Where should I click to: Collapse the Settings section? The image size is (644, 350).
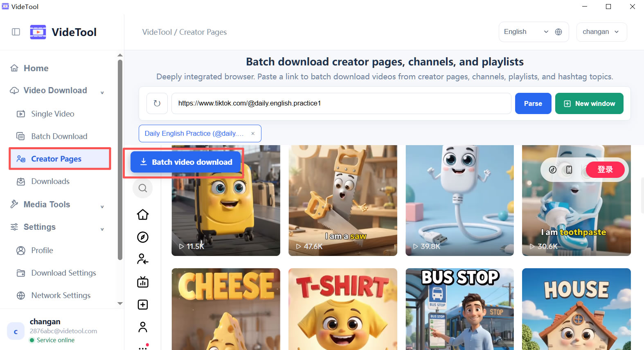pyautogui.click(x=102, y=229)
